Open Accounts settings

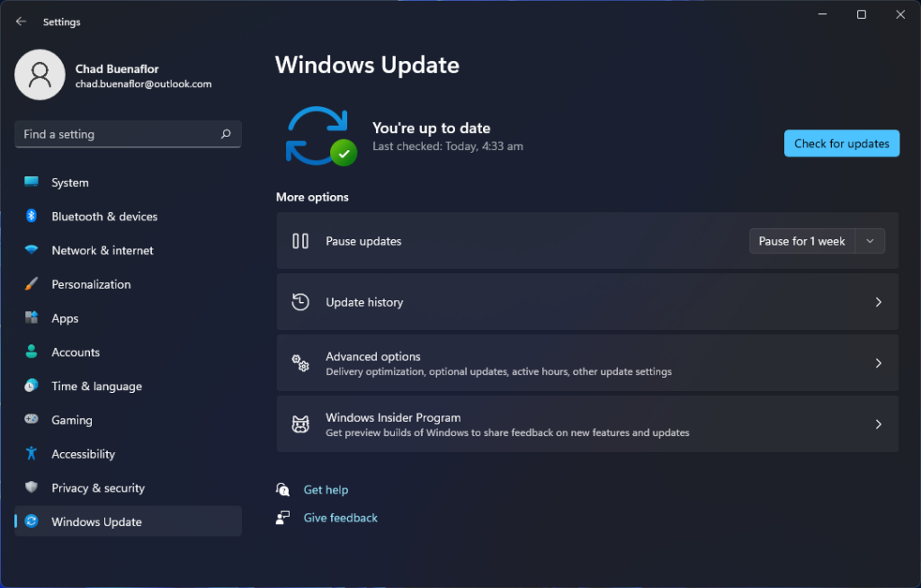click(x=128, y=352)
